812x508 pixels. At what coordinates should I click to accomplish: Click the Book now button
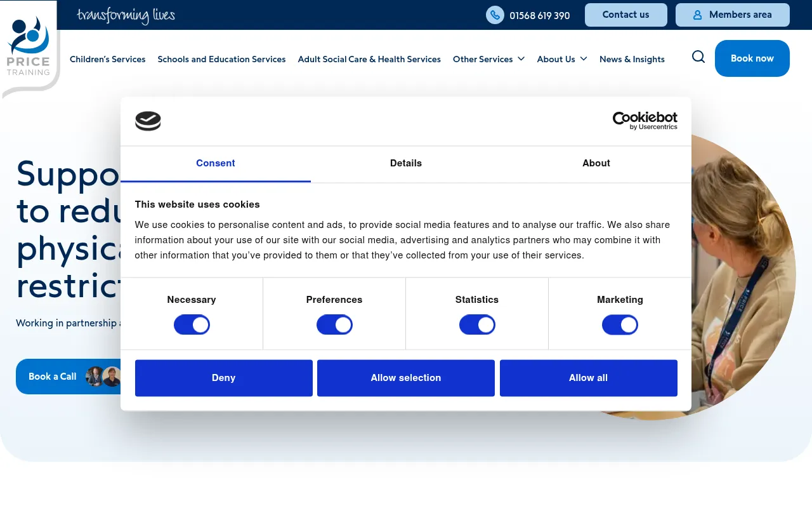point(752,58)
